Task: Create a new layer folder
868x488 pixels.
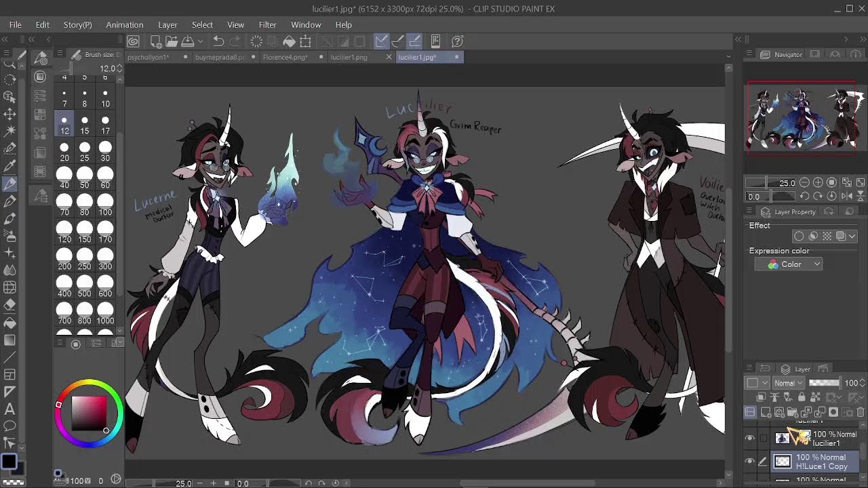Action: point(792,412)
